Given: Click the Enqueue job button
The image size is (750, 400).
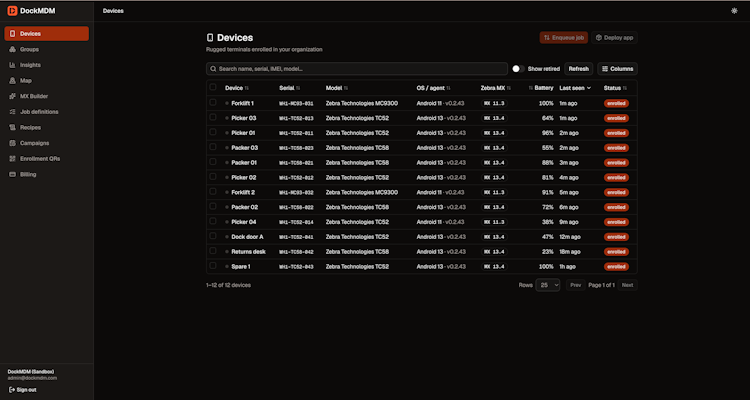Looking at the screenshot, I should pyautogui.click(x=564, y=38).
